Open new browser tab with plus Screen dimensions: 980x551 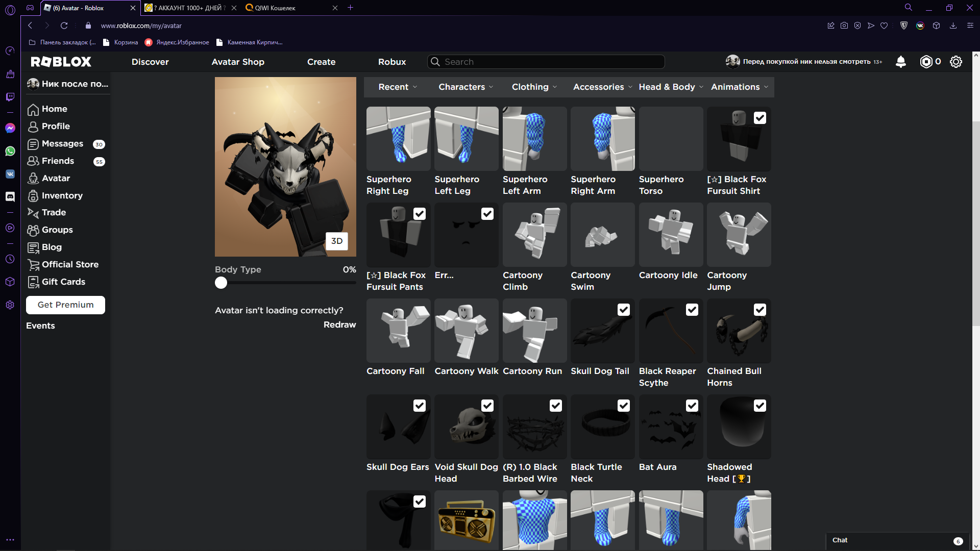tap(350, 8)
